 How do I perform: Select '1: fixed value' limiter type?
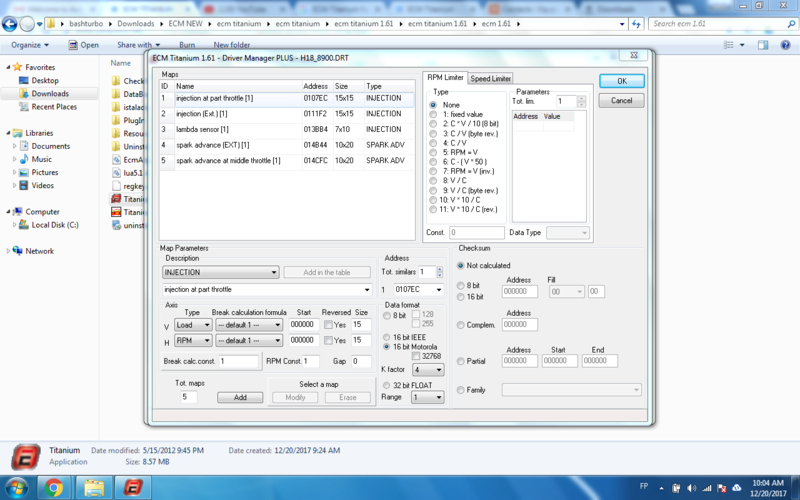[433, 115]
